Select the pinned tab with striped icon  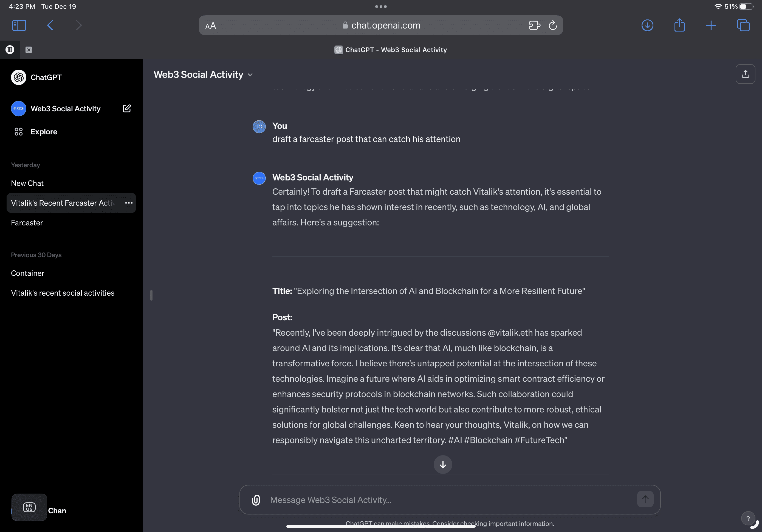tap(10, 50)
